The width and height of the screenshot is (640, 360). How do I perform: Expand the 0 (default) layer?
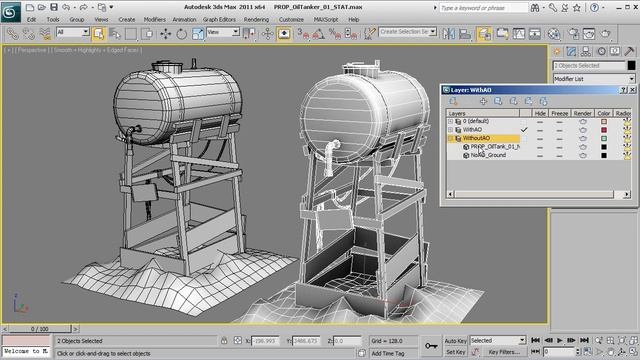tap(451, 121)
